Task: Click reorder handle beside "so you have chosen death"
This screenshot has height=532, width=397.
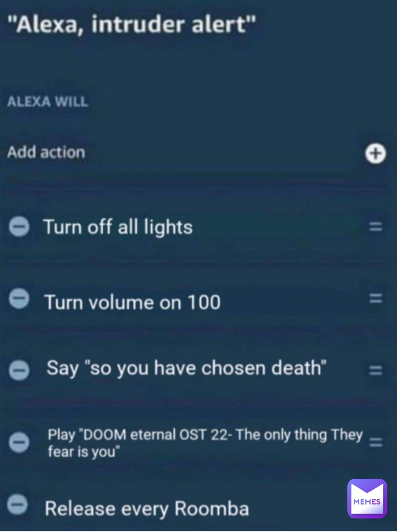Action: click(376, 370)
